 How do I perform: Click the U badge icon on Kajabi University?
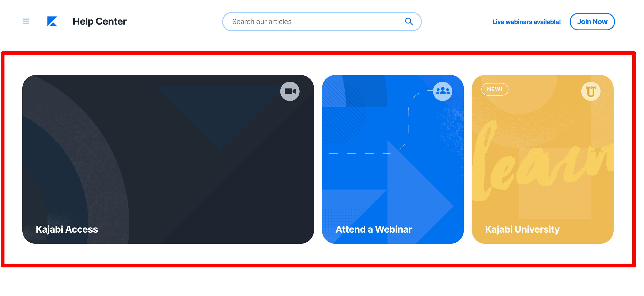(x=591, y=91)
